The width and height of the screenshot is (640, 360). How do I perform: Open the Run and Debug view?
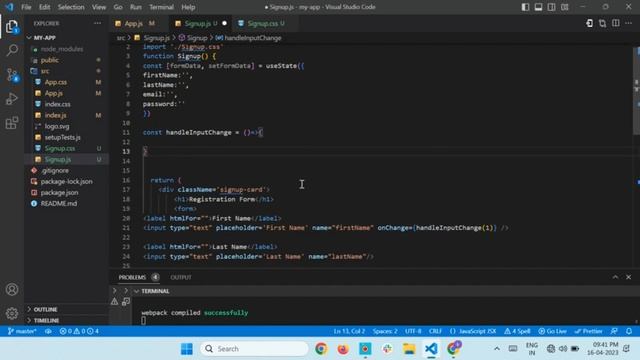tap(12, 99)
